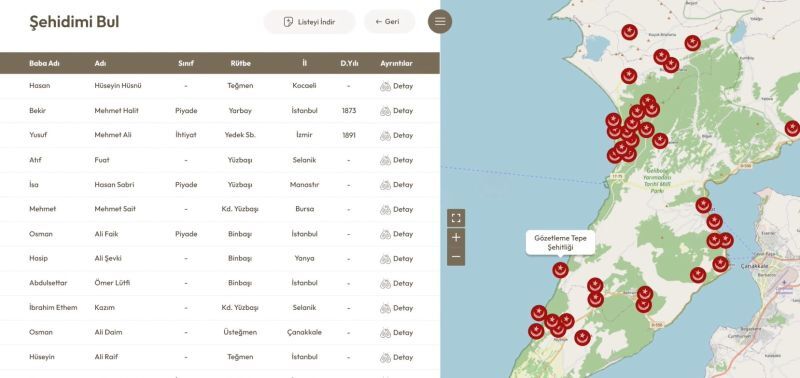Open Detay for Hüseyin Hüsnü
The image size is (800, 378).
396,86
